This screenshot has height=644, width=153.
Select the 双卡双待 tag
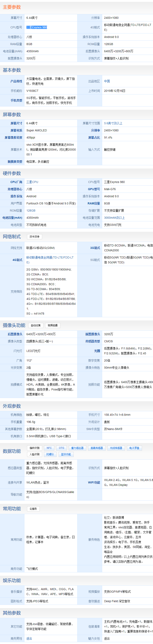coord(34,236)
